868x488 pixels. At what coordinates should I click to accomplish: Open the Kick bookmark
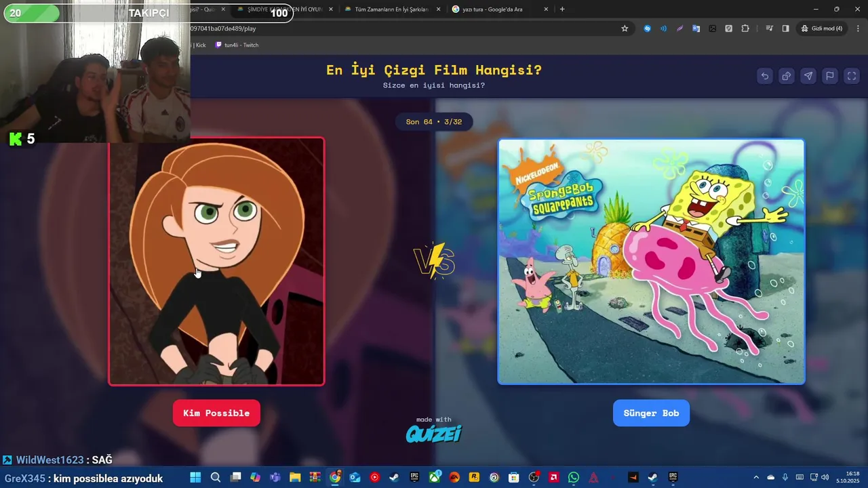[x=199, y=45]
